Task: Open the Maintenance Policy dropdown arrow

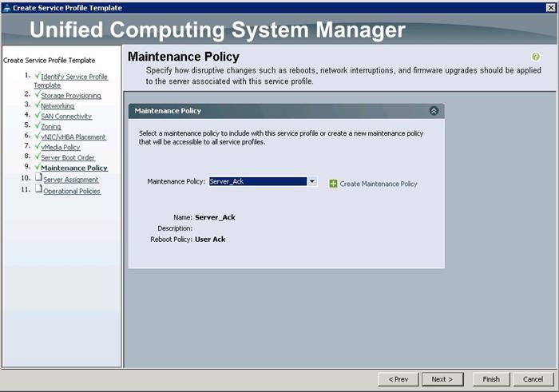Action: point(312,181)
